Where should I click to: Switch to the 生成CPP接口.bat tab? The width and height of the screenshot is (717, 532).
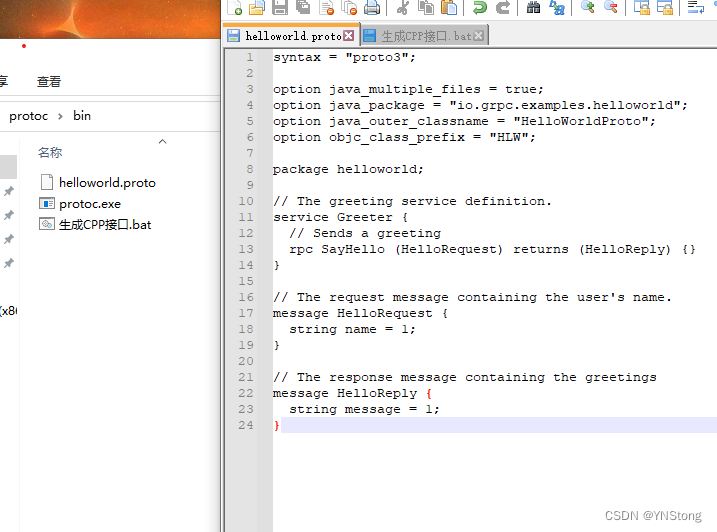(426, 36)
